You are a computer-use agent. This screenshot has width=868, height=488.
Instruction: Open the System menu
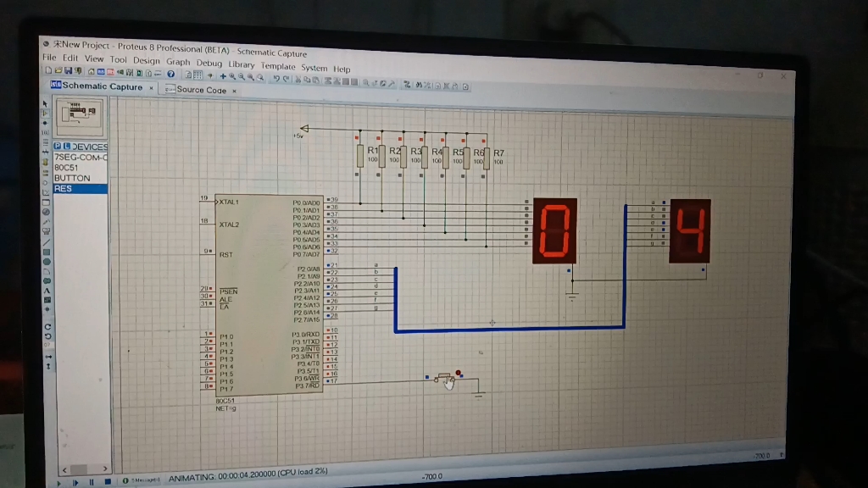click(314, 68)
